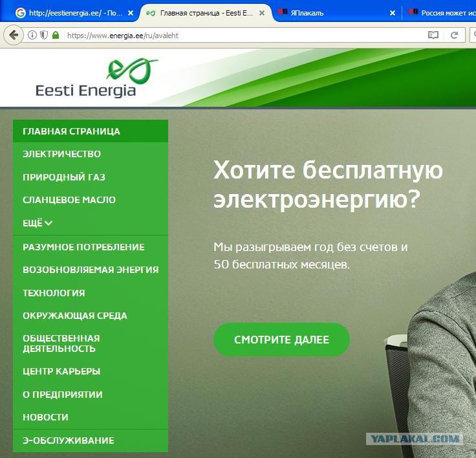Click text 'Мы разыгрываем год без счетов'
The image size is (476, 458).
pos(307,247)
